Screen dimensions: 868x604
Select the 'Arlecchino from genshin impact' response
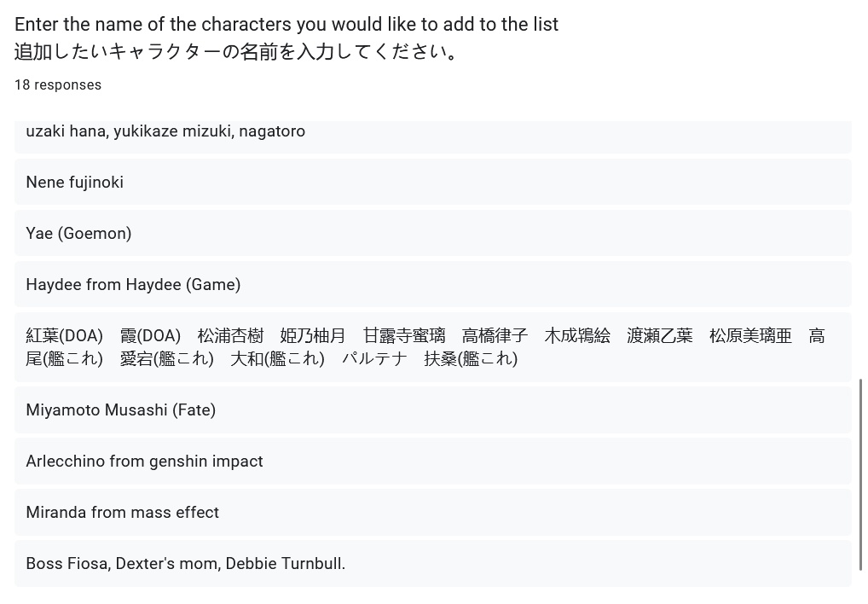[144, 462]
